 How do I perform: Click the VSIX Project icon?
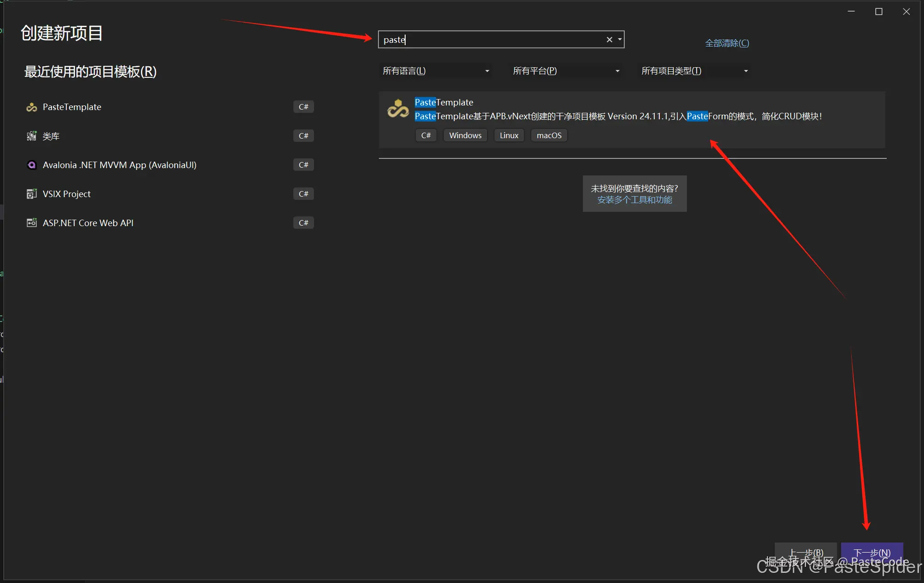pyautogui.click(x=31, y=194)
